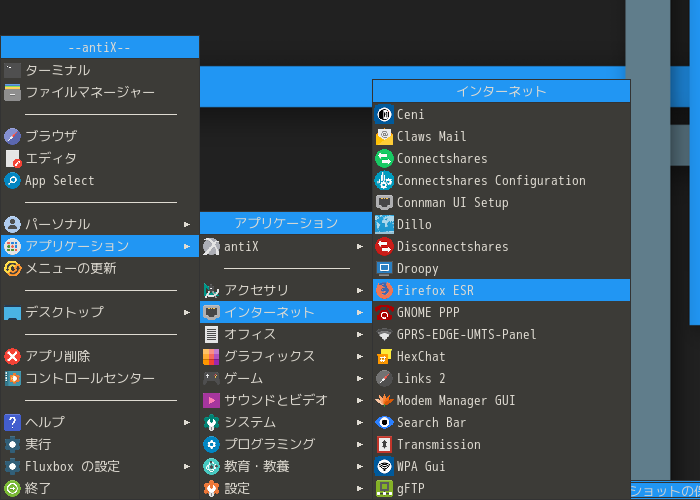Launch Links 2 browser
The height and width of the screenshot is (500, 700).
coord(501,378)
